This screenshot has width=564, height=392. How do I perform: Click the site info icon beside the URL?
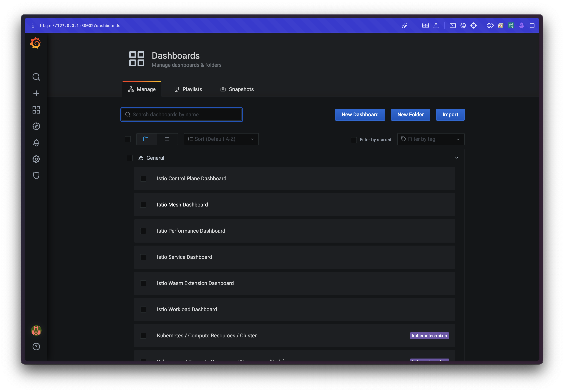click(33, 25)
